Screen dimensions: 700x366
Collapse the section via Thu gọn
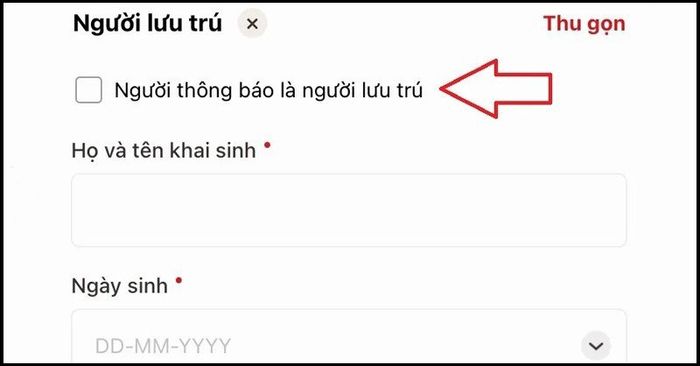[x=584, y=25]
